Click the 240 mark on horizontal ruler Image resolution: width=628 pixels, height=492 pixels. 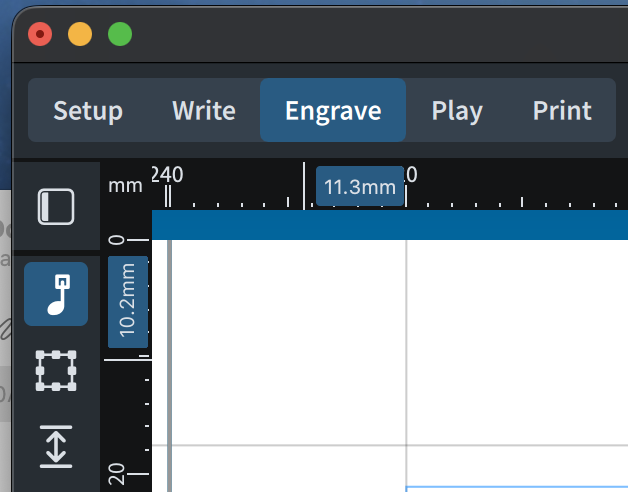click(x=168, y=175)
